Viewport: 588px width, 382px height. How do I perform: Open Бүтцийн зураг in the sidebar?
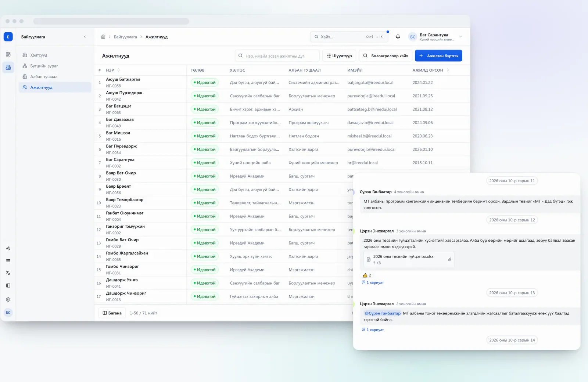(x=55, y=66)
